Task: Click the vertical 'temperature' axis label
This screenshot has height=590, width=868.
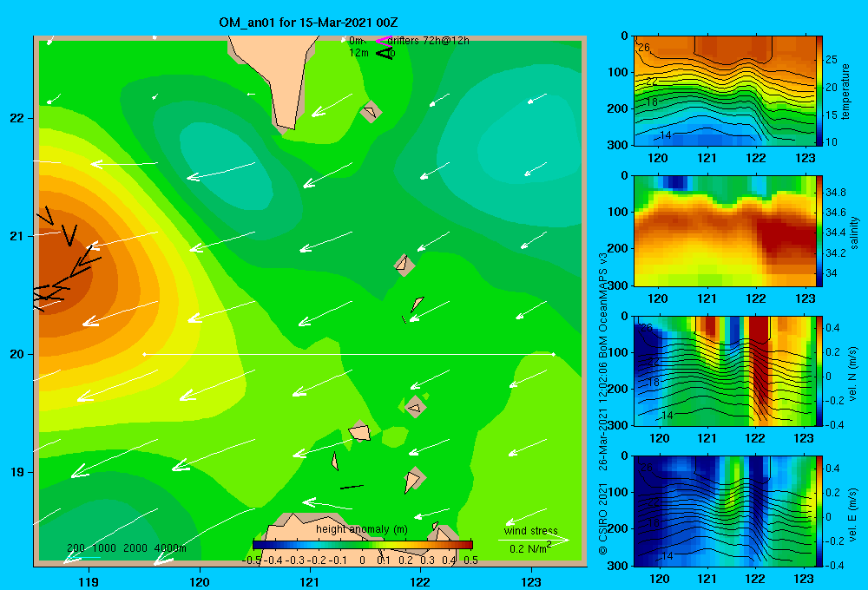Action: click(845, 91)
